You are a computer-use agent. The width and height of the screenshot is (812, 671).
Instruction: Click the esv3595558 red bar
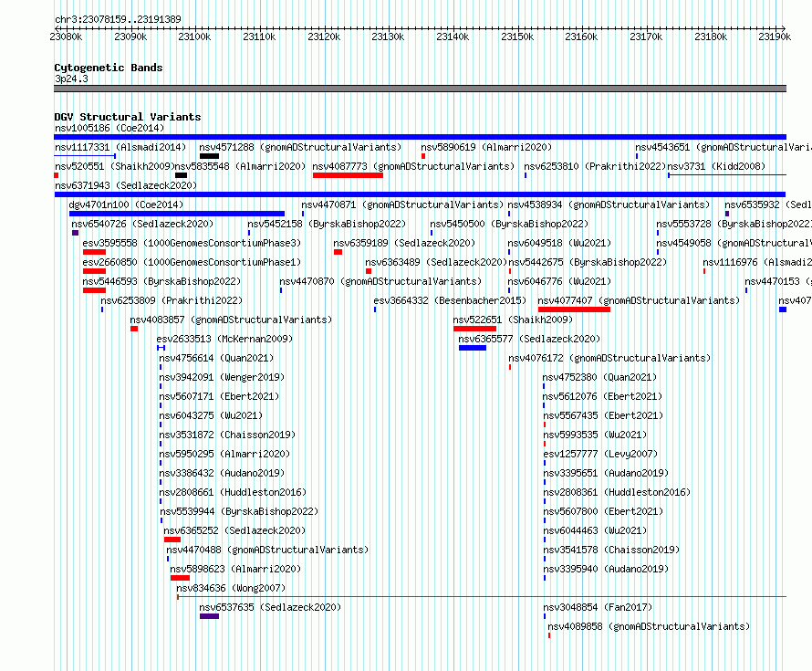pos(94,252)
